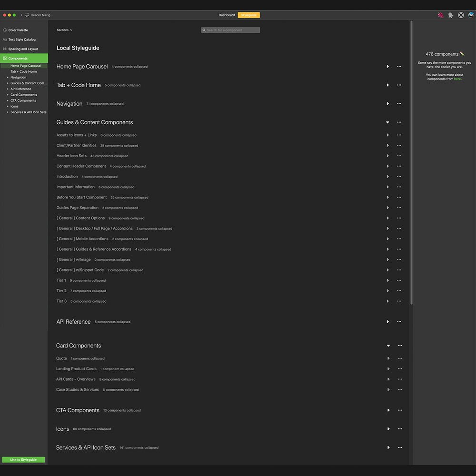
Task: Click the pink raspberry icon in header
Action: coord(440,15)
